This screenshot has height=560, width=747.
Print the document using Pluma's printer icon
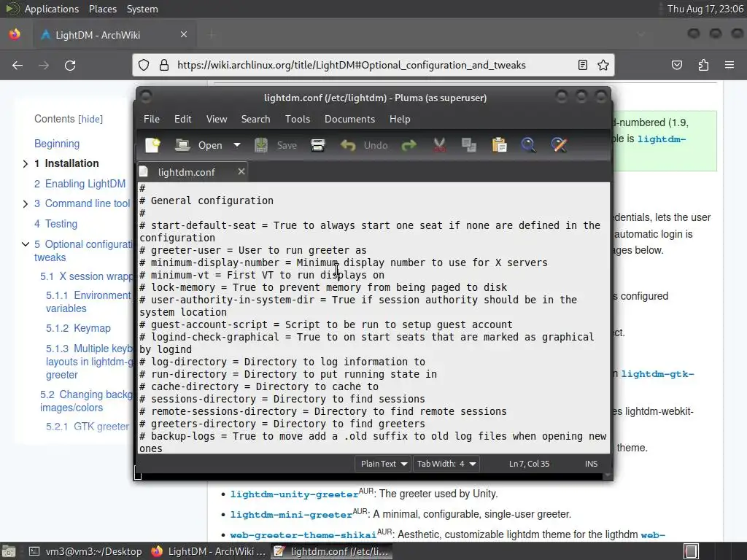318,145
